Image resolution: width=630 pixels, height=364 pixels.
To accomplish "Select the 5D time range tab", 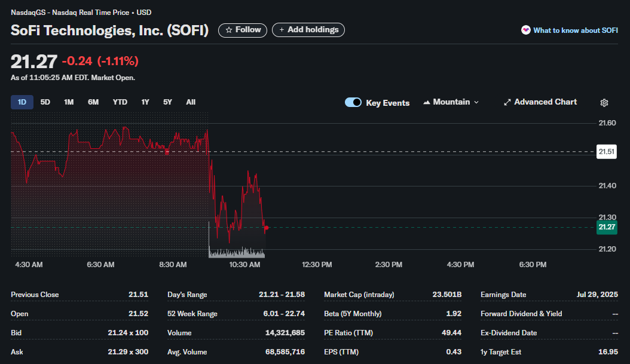I will [45, 102].
